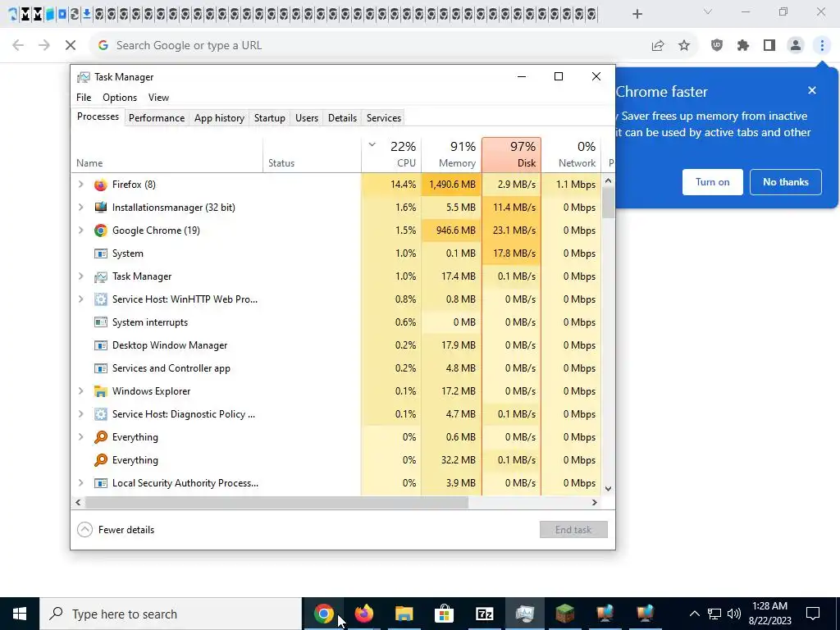The width and height of the screenshot is (840, 630).
Task: Expand Service Host: Diagnostic Policy row
Action: (81, 414)
